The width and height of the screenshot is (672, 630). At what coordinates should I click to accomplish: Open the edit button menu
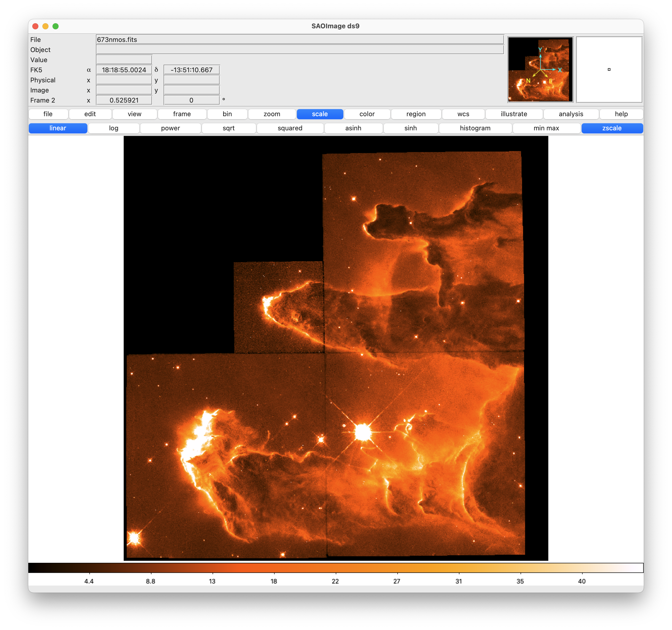tap(90, 114)
